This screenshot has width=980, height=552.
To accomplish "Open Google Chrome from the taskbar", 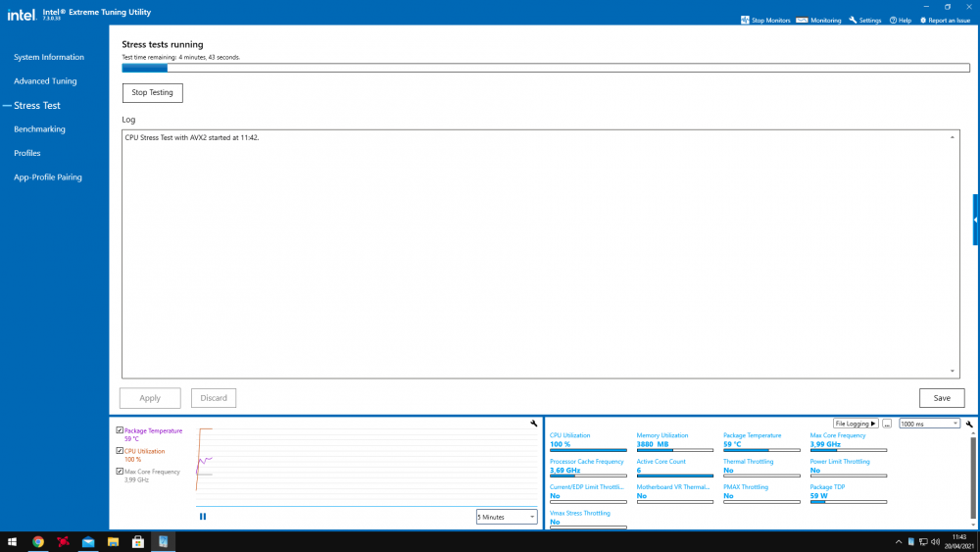I will [x=38, y=541].
